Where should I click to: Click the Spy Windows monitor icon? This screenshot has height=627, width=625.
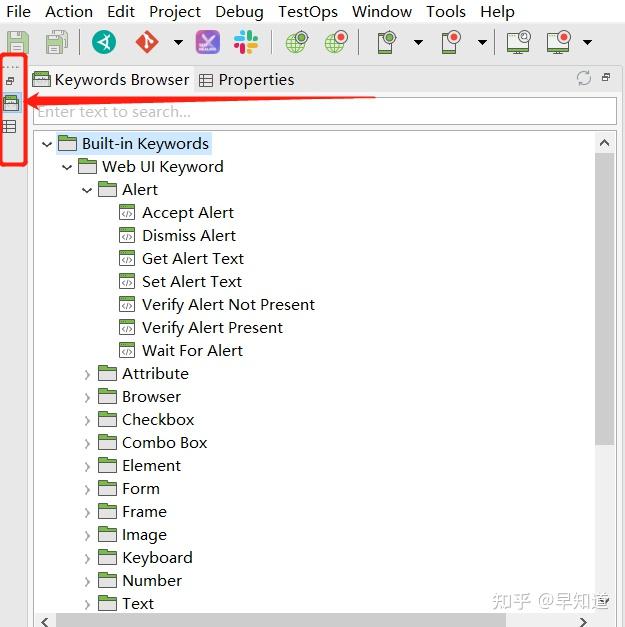pyautogui.click(x=519, y=42)
